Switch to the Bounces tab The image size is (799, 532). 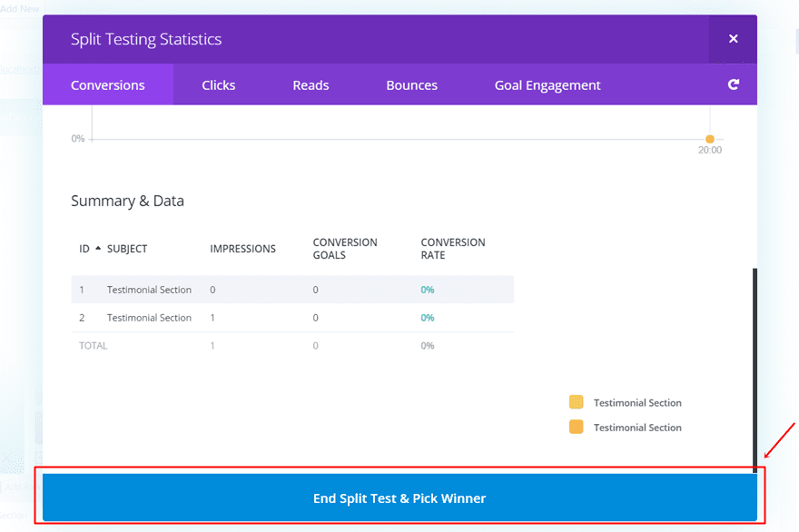[411, 85]
